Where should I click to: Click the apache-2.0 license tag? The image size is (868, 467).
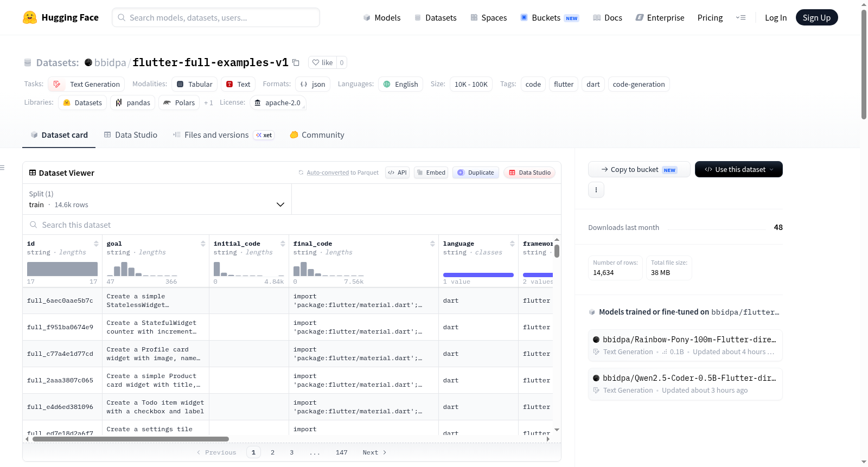(278, 103)
